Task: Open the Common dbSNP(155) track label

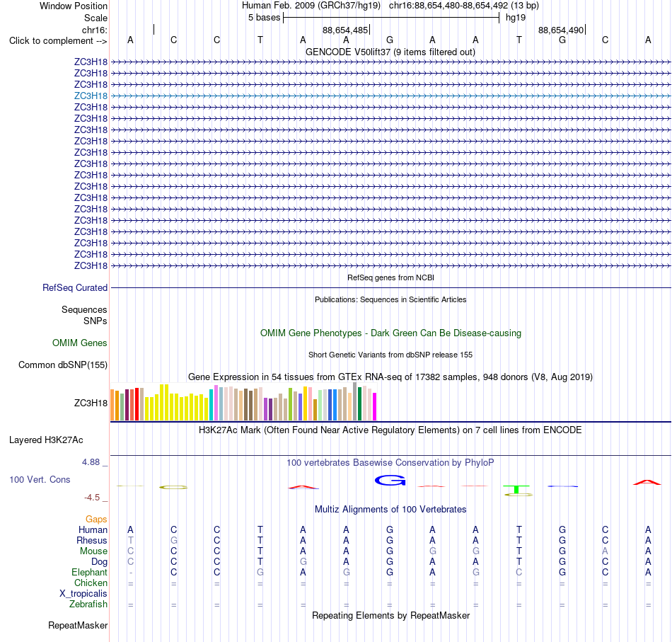Action: (63, 365)
